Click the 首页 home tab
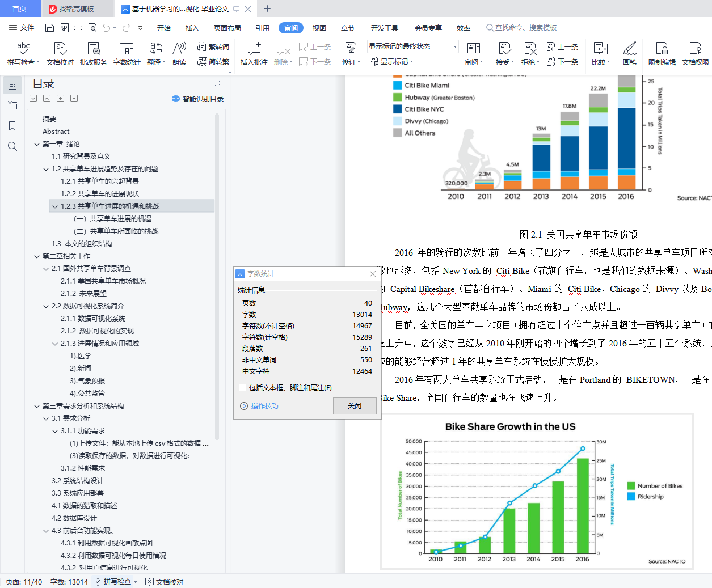712x588 pixels. pyautogui.click(x=20, y=9)
